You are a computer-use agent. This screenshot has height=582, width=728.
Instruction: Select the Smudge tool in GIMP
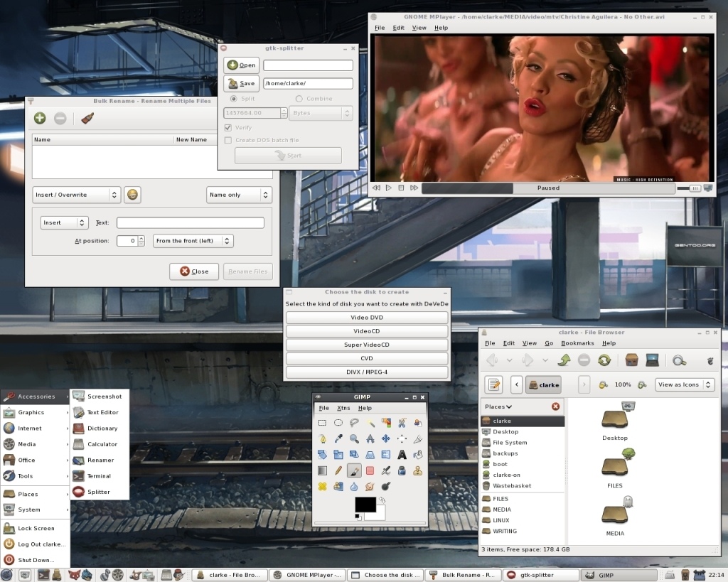[370, 486]
